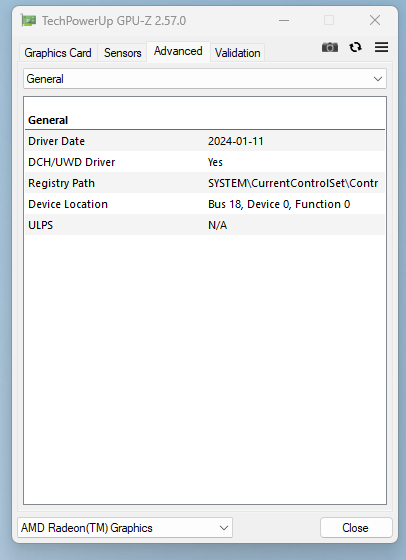406x560 pixels.
Task: Take a screenshot with the camera icon
Action: click(x=330, y=47)
